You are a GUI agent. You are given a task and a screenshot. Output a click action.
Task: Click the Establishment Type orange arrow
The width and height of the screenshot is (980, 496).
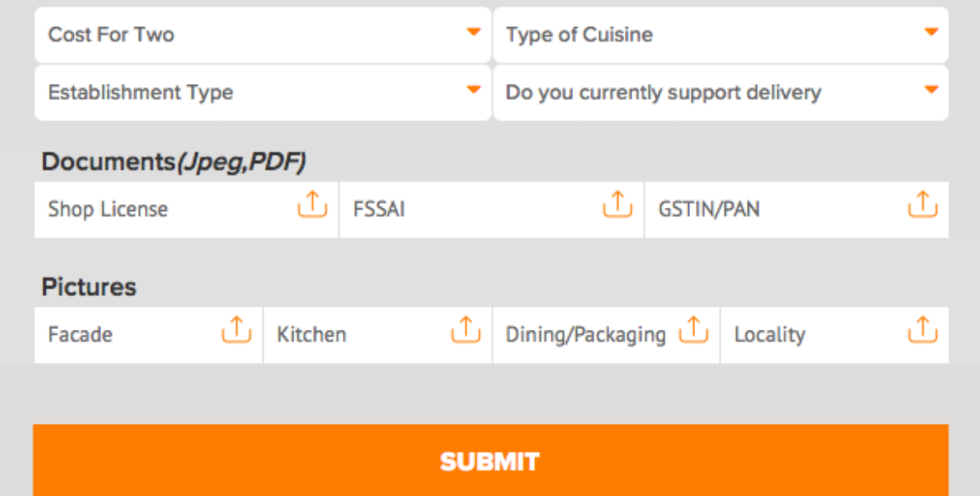(x=474, y=90)
